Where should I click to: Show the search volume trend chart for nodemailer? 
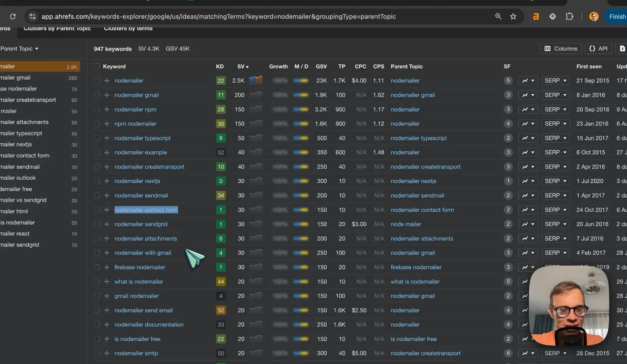pos(256,80)
